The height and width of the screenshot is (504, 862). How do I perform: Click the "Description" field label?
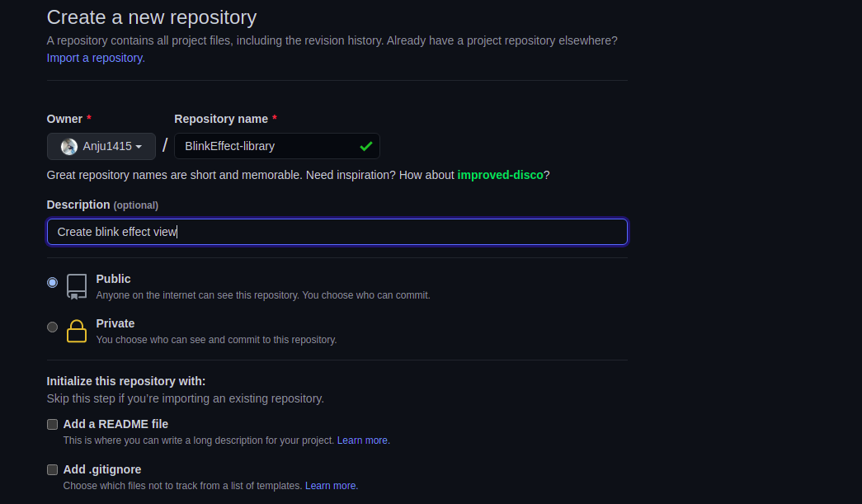pyautogui.click(x=78, y=205)
